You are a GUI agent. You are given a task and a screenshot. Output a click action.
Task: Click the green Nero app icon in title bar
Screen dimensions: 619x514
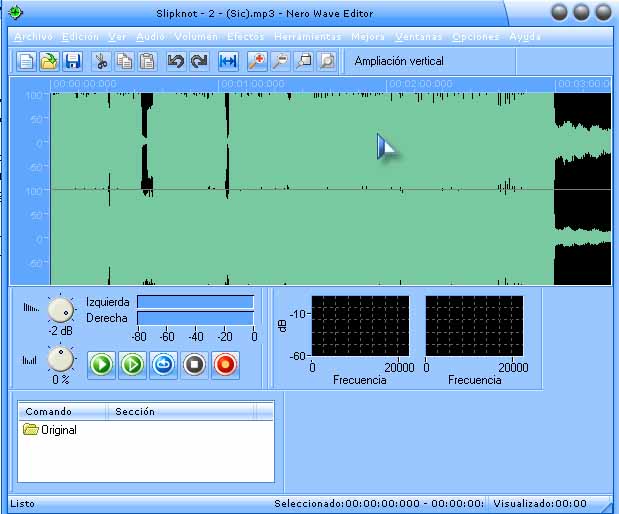pyautogui.click(x=15, y=13)
